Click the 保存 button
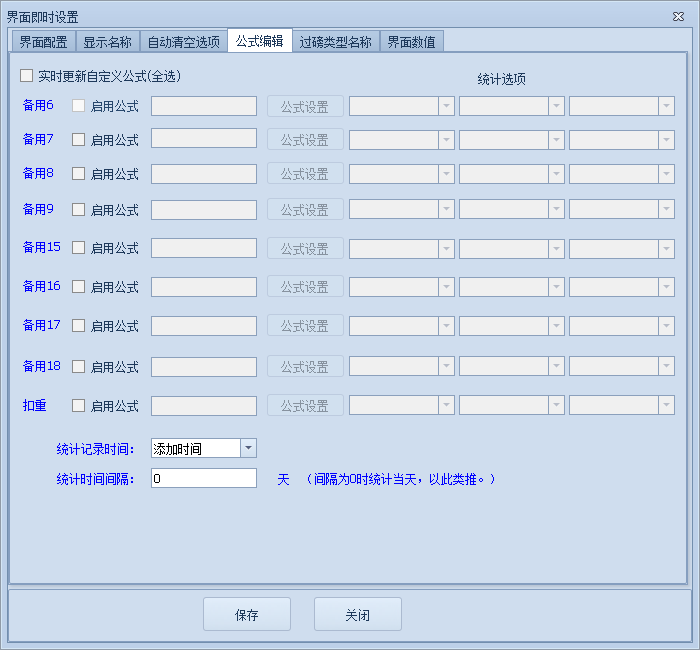The width and height of the screenshot is (700, 650). (247, 614)
